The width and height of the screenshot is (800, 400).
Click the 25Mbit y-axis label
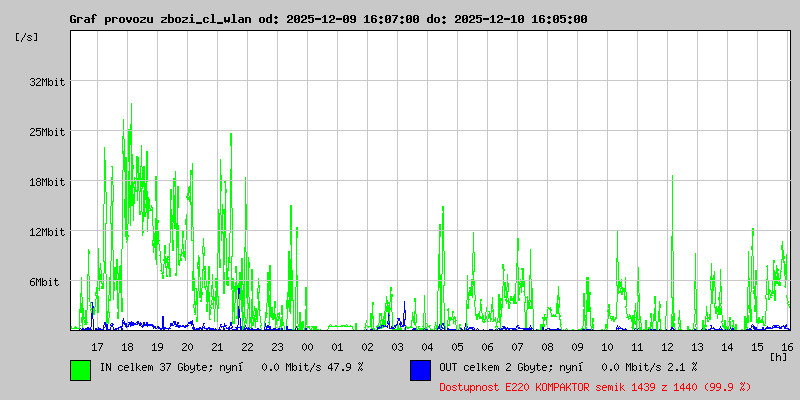47,132
